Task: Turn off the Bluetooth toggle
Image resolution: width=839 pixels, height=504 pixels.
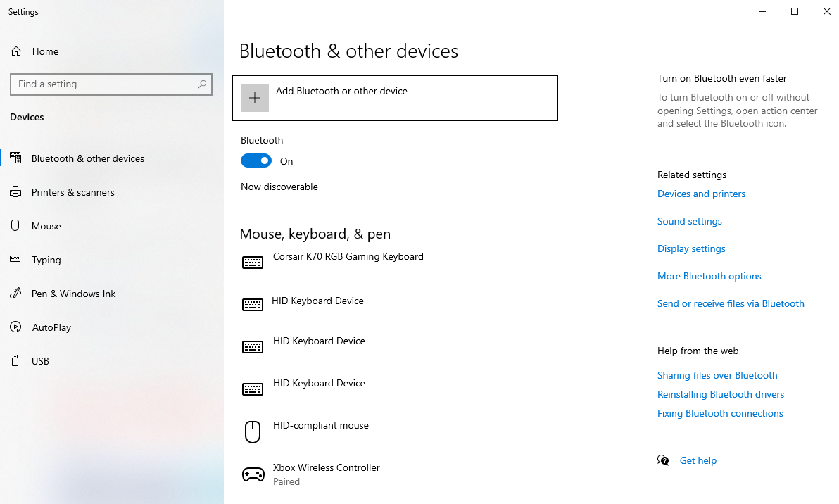Action: pyautogui.click(x=256, y=160)
